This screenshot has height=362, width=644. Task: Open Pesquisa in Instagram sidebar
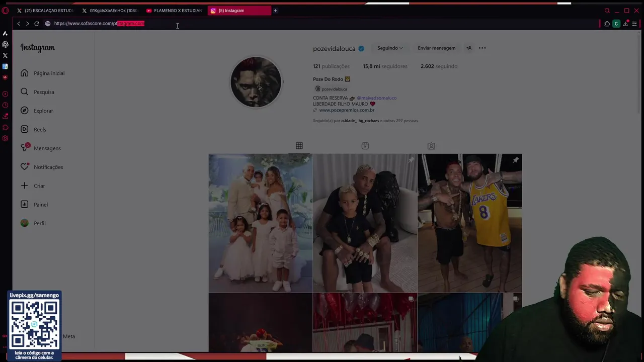pyautogui.click(x=38, y=92)
